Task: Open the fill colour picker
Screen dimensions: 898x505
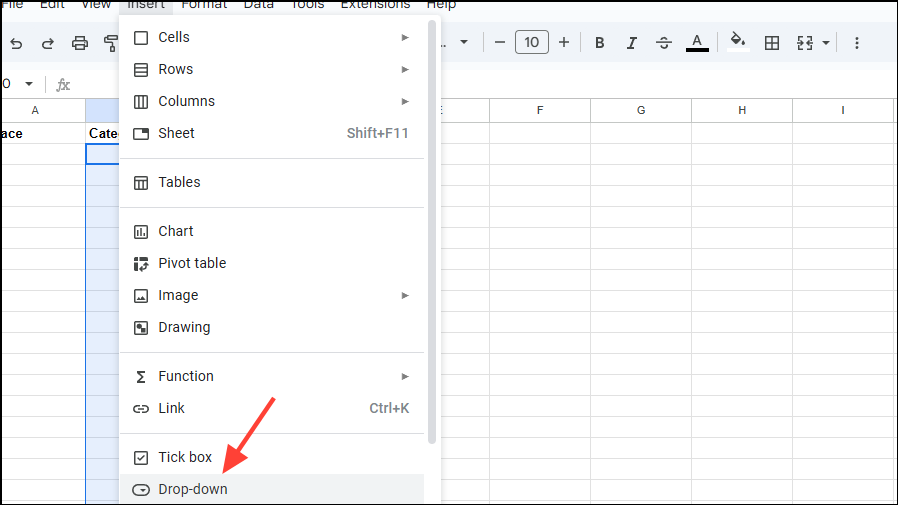Action: tap(738, 42)
